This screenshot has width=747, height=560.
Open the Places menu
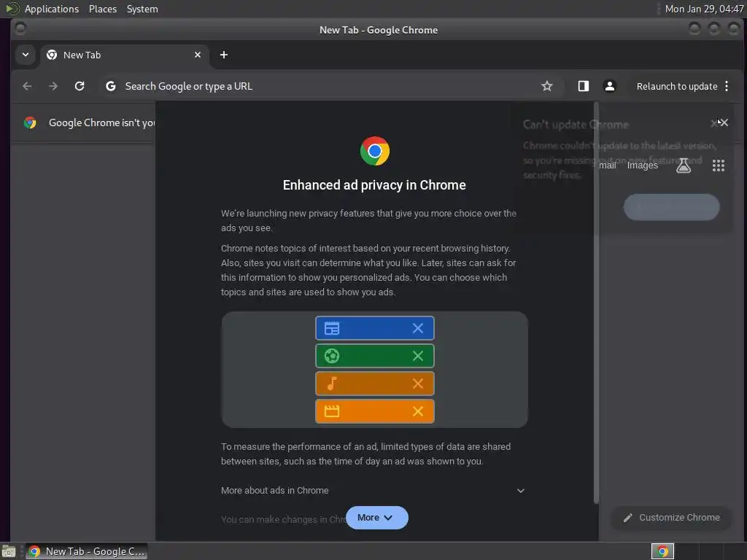[103, 9]
